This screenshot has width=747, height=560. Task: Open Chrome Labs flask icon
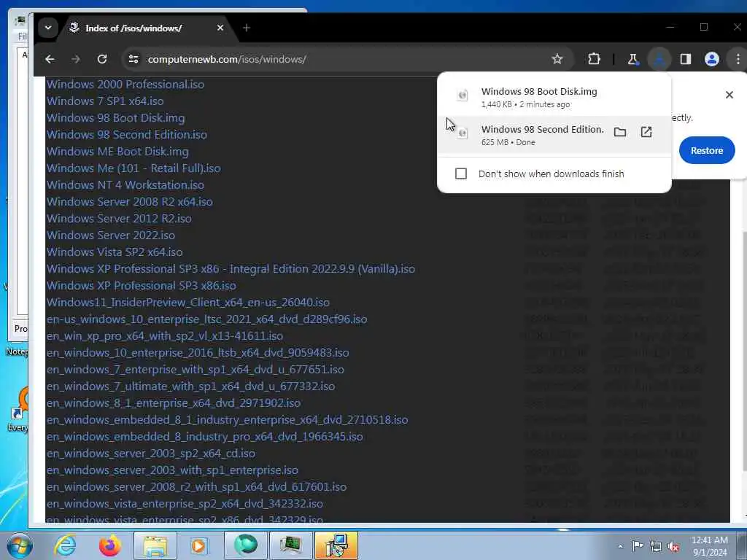pos(632,59)
